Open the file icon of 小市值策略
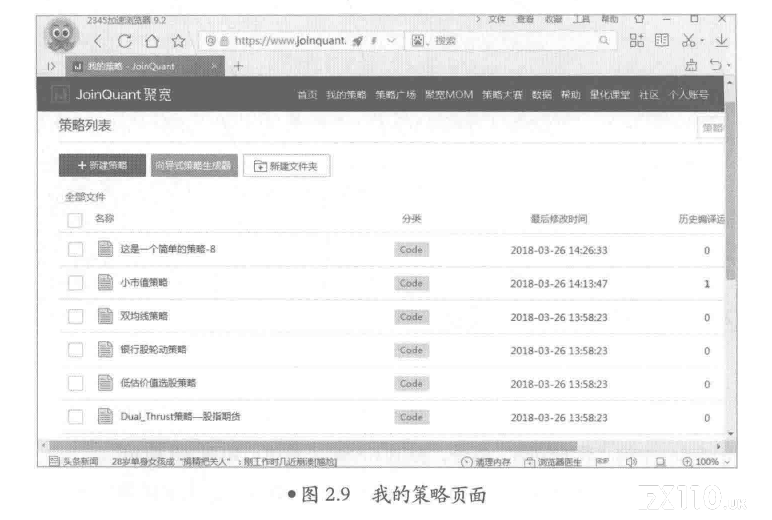The height and width of the screenshot is (520, 772). (105, 283)
